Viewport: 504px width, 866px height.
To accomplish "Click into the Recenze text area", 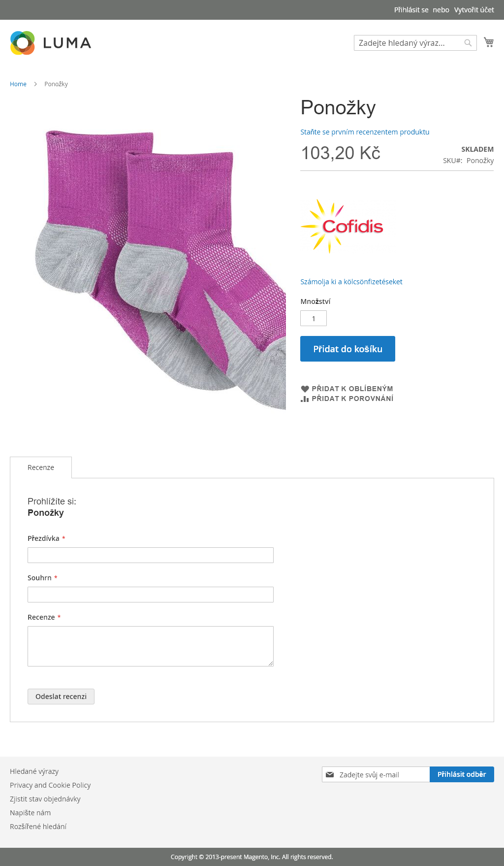I will point(151,646).
